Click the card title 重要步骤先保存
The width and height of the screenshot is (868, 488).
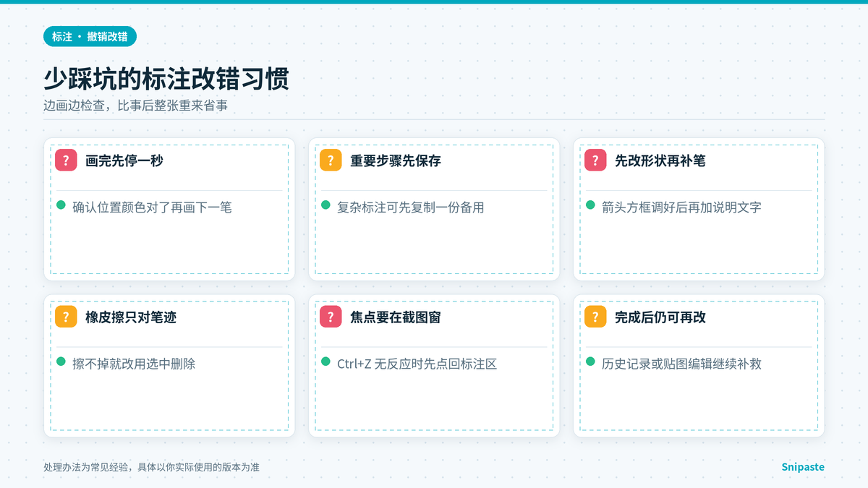[x=396, y=160]
